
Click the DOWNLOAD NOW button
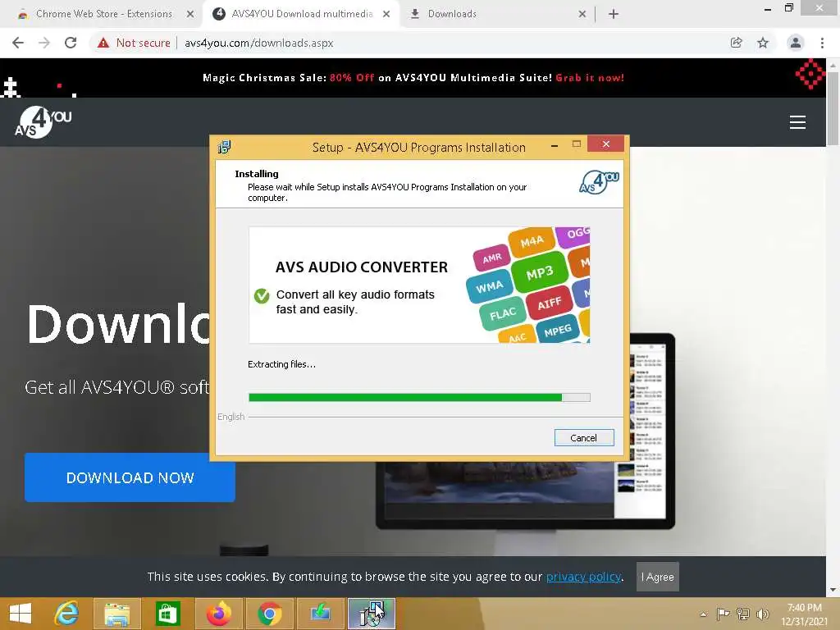(x=130, y=477)
